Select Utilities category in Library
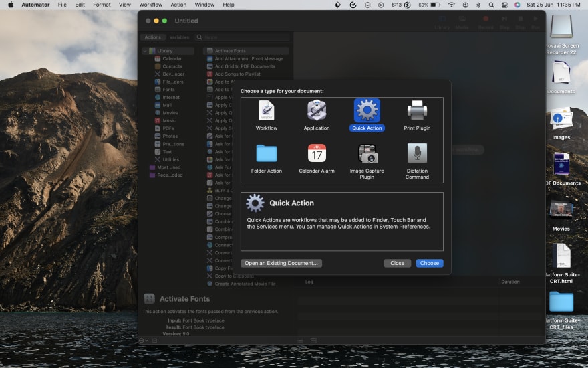Image resolution: width=588 pixels, height=368 pixels. 167,160
